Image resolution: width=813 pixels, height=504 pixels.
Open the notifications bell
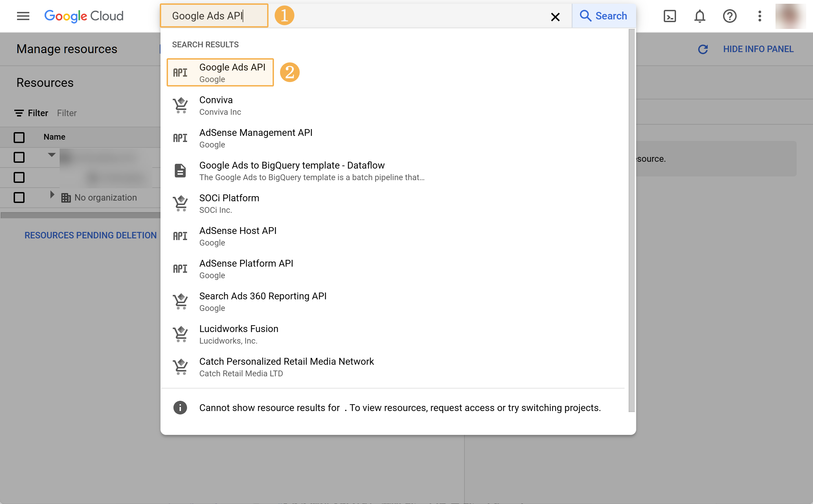pos(700,16)
